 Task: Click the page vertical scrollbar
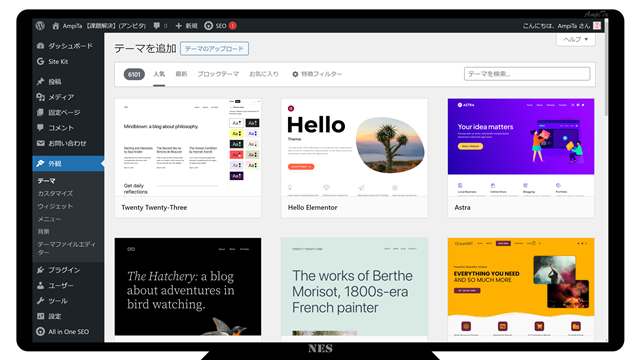[x=606, y=67]
